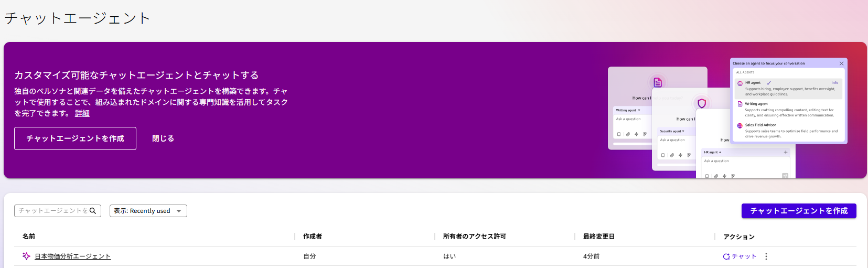Click the banner heading カスタマイズ可能なチャットエージェントとチャットする
868x268 pixels.
click(136, 75)
